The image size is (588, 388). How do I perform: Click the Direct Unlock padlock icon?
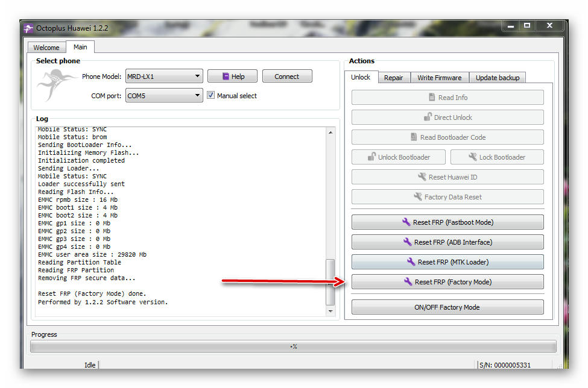click(428, 117)
